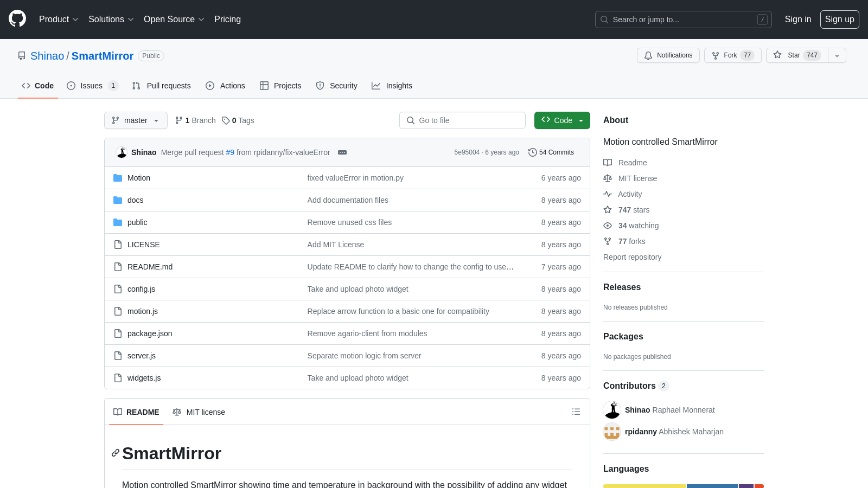Viewport: 868px width, 488px height.
Task: Open commit 'fixed valueError in motion.py'
Action: pyautogui.click(x=355, y=178)
